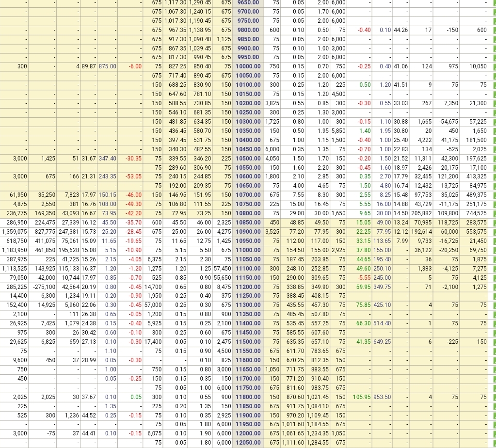The image size is (496, 448).
Task: Click call LTP 347.40 in 10500 row
Action: (108, 159)
